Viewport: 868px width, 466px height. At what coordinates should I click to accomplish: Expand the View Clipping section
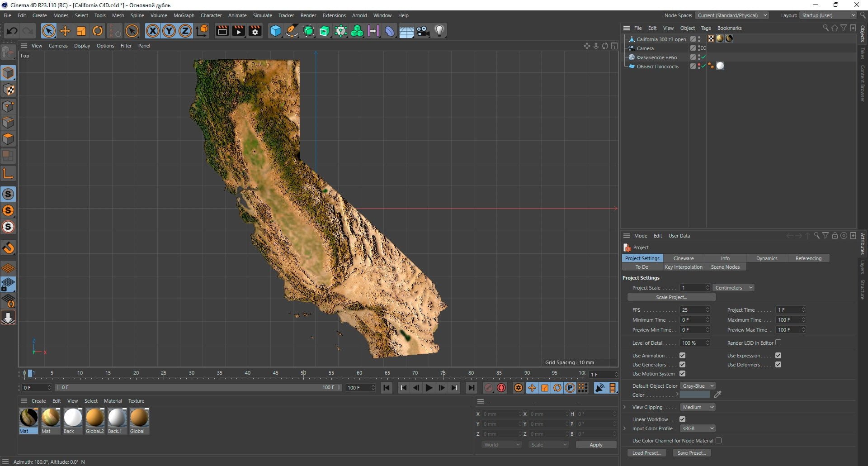pos(625,407)
